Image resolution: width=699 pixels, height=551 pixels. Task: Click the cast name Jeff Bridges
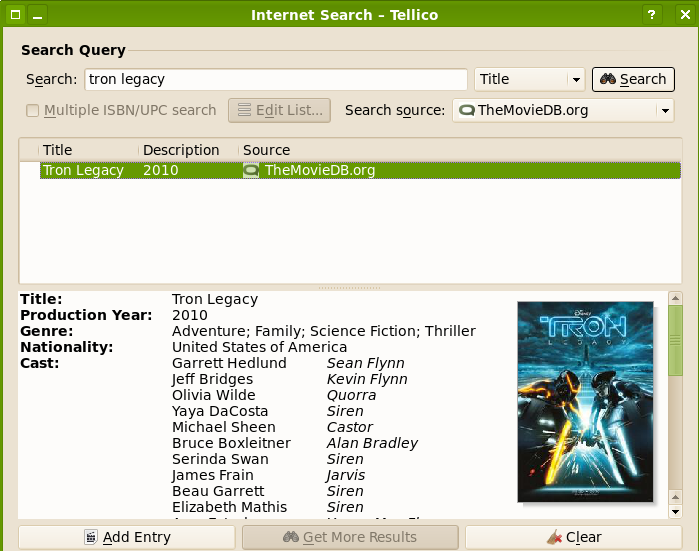pos(212,379)
